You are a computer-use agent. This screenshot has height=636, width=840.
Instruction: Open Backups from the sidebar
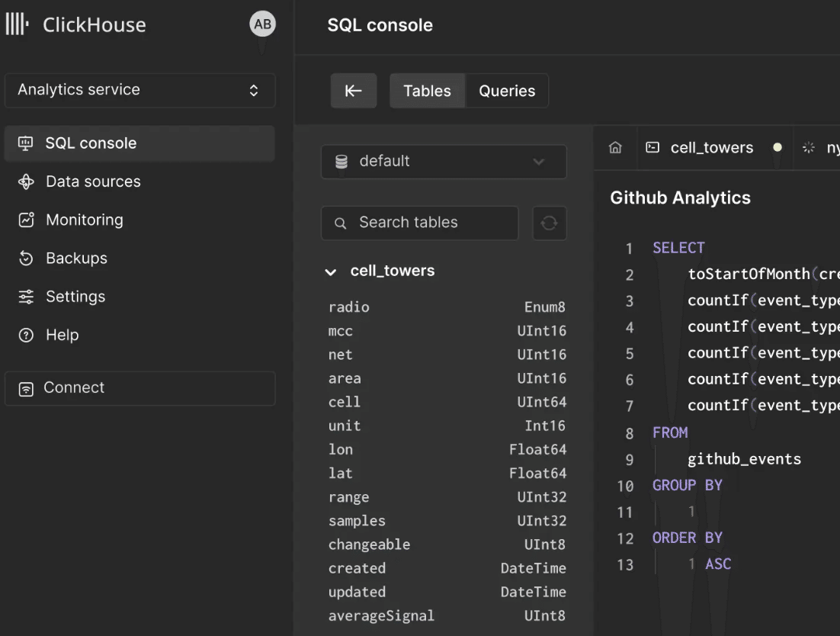click(x=76, y=258)
